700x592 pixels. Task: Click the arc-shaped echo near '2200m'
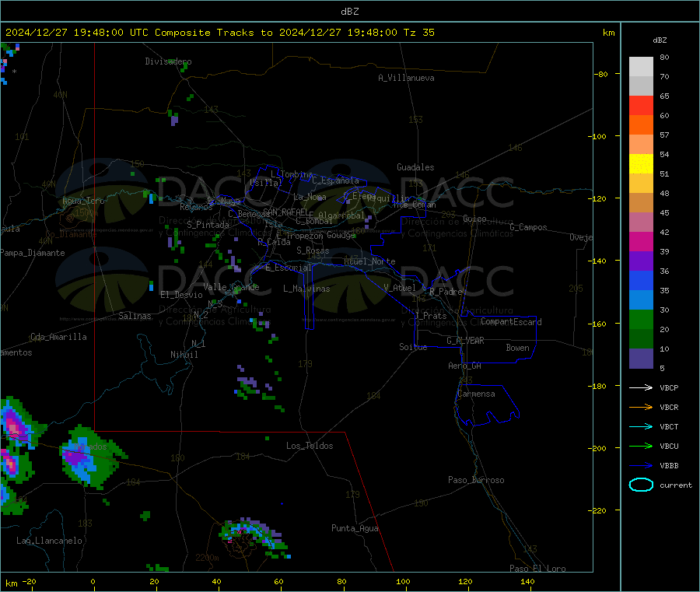pos(253,538)
